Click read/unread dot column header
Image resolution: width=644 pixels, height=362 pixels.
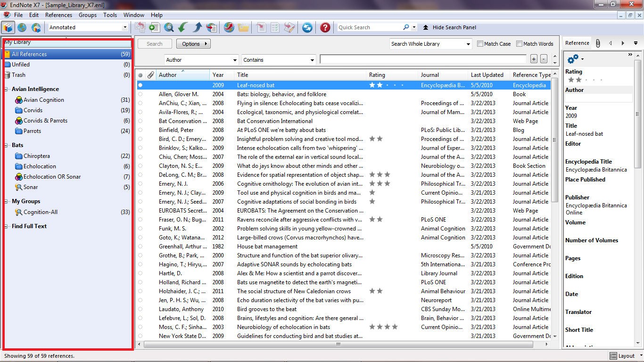click(140, 75)
